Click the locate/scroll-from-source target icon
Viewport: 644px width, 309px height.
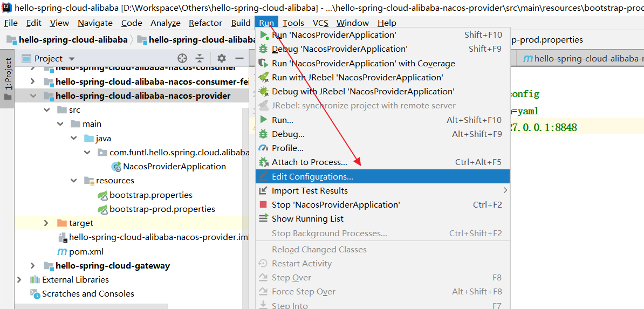pos(182,58)
